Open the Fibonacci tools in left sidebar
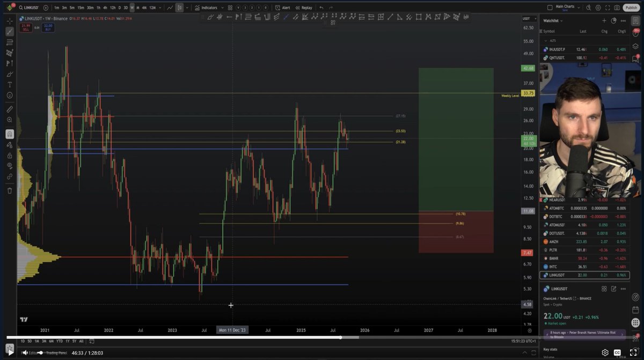 point(10,42)
